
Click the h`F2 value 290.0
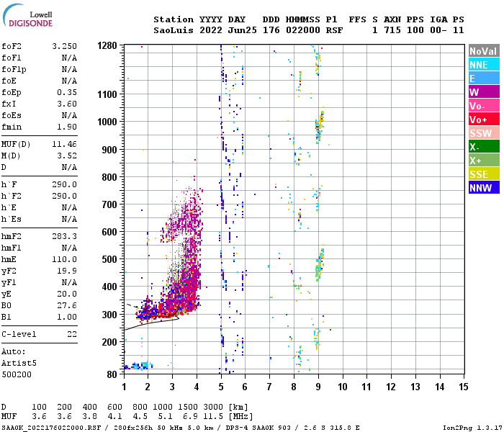point(64,196)
